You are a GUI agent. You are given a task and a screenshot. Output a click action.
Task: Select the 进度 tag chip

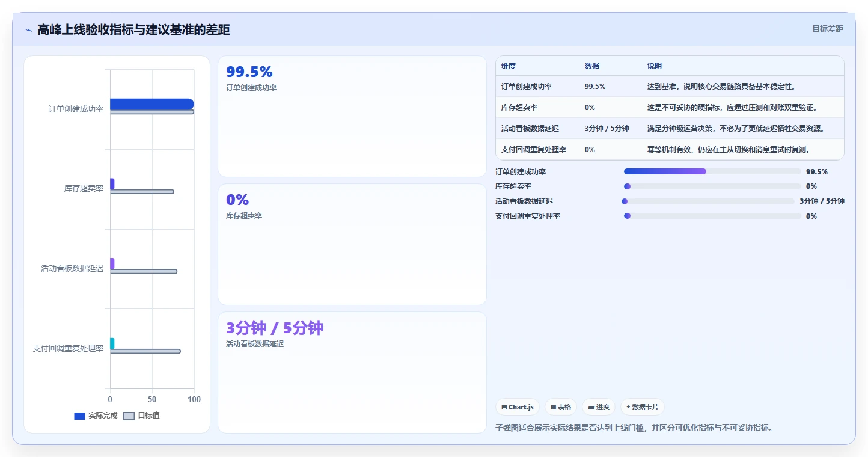[x=599, y=407]
